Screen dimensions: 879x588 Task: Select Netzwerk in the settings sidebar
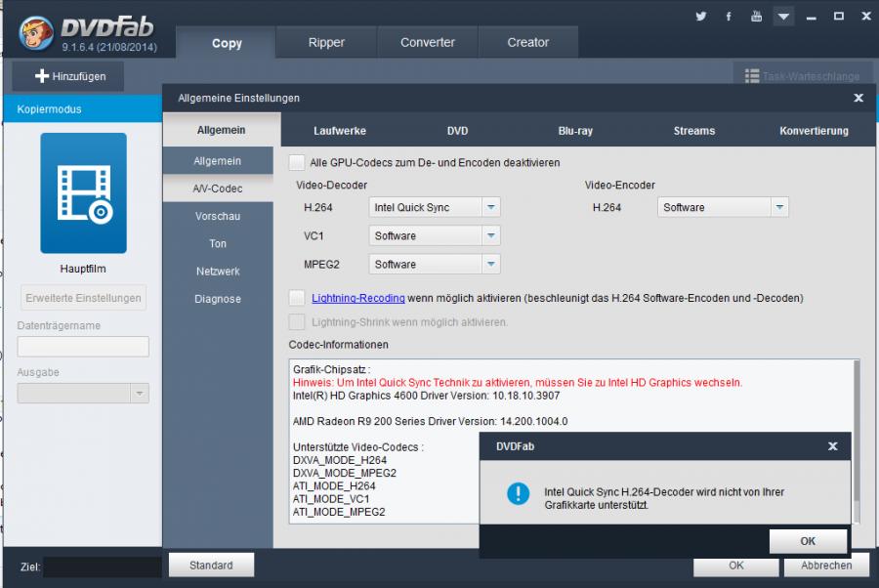point(218,272)
